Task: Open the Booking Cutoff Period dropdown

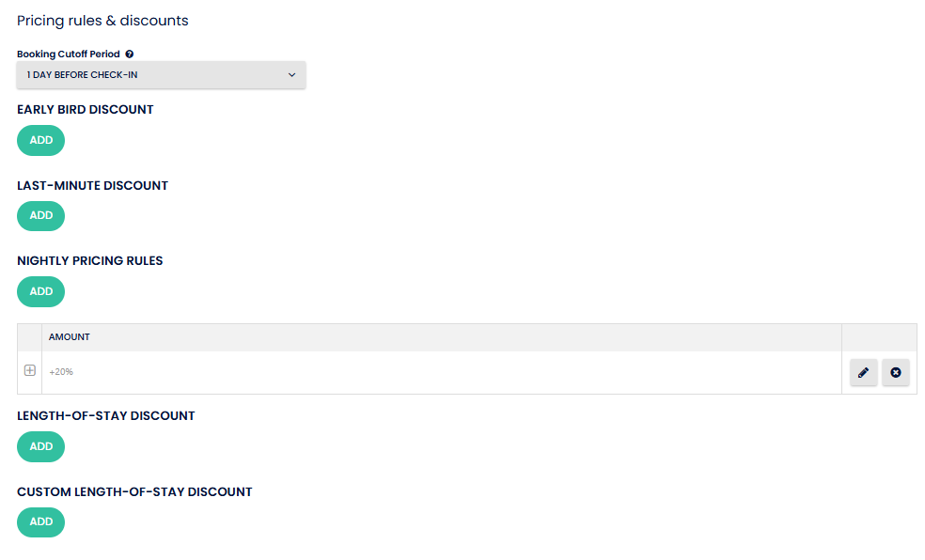Action: pyautogui.click(x=161, y=75)
